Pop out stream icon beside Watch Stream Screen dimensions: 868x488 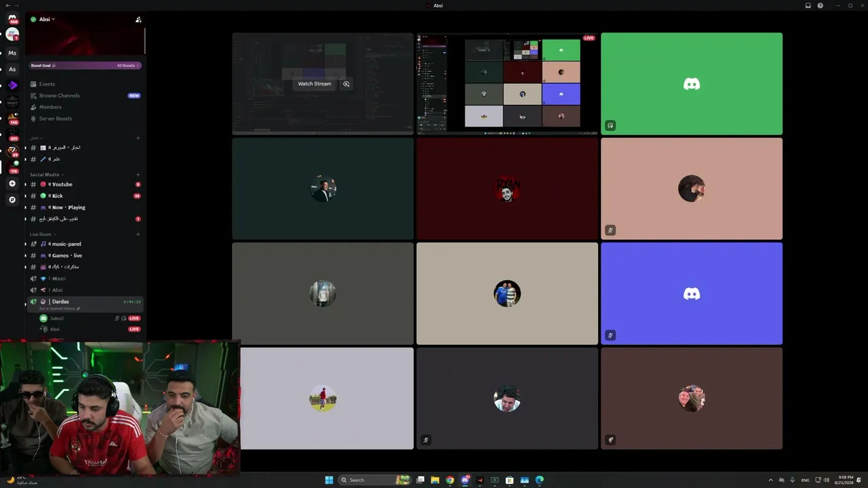347,84
